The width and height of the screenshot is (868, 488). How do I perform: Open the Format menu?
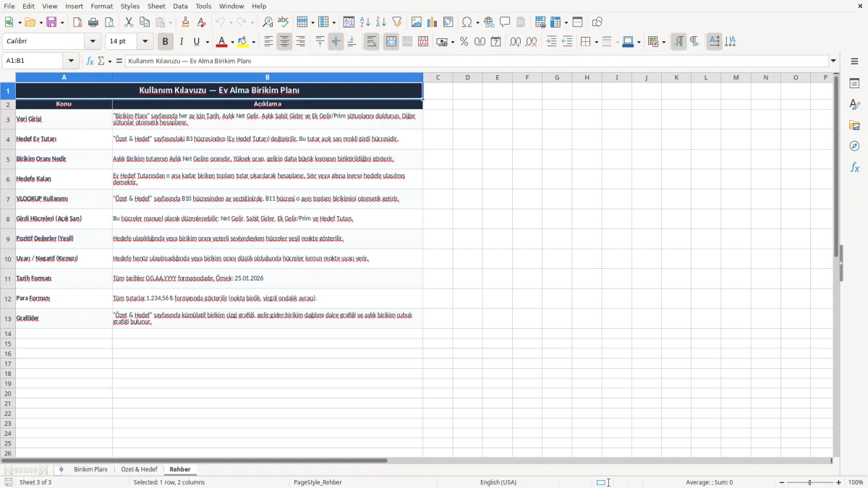pos(102,6)
